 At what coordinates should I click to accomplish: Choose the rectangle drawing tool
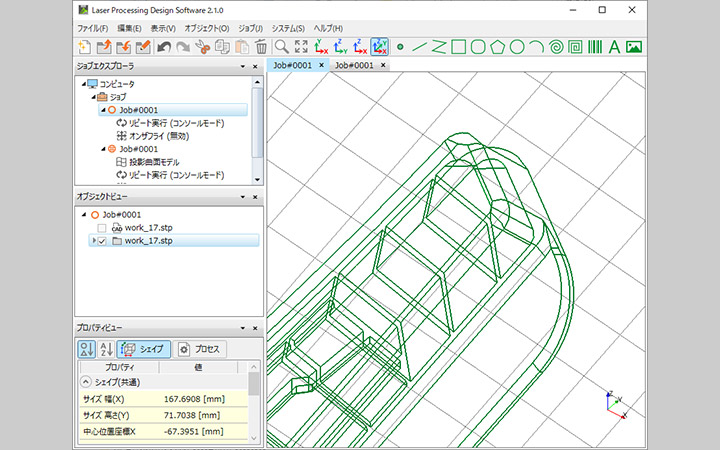coord(458,46)
